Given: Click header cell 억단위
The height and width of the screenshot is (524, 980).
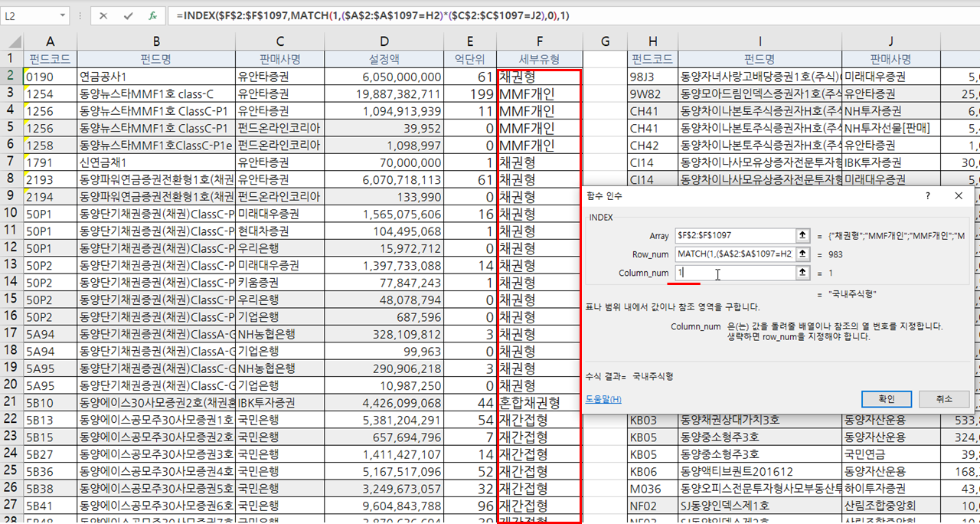Looking at the screenshot, I should pyautogui.click(x=469, y=59).
